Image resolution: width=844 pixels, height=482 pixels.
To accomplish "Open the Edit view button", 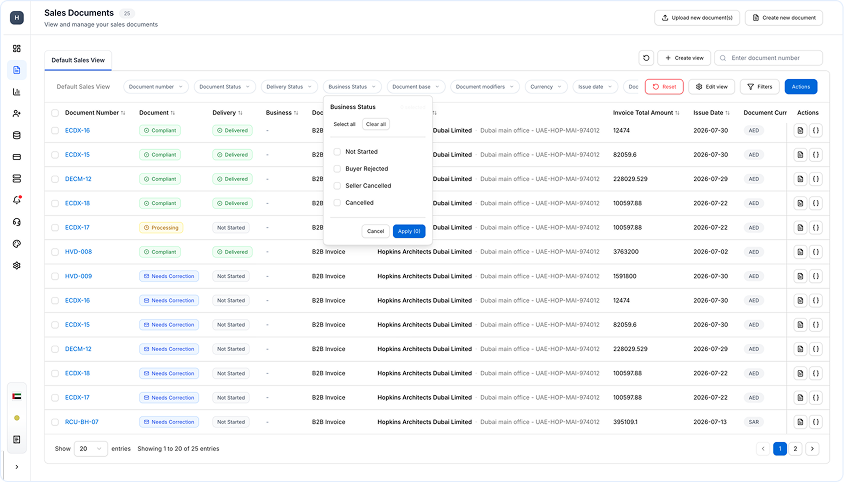I will click(712, 87).
